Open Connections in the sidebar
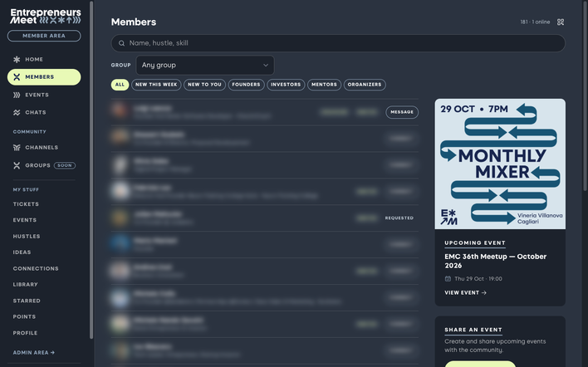Viewport: 588px width, 367px height. 36,268
